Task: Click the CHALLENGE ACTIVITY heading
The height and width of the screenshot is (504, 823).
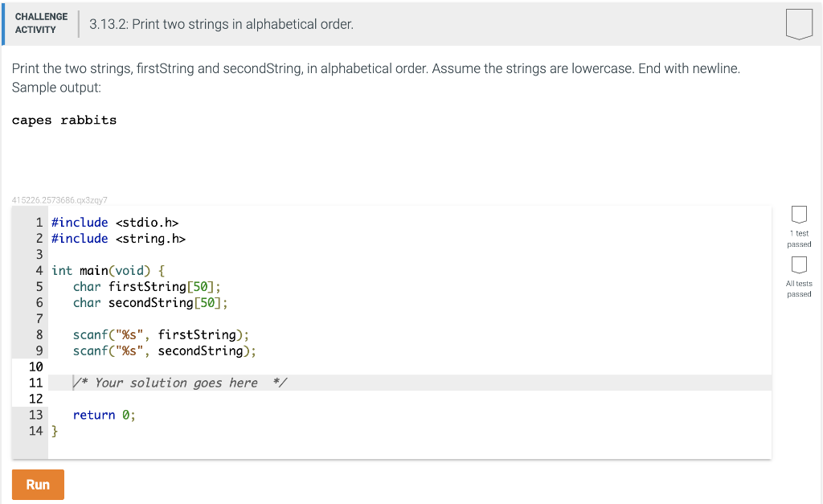Action: pyautogui.click(x=41, y=23)
